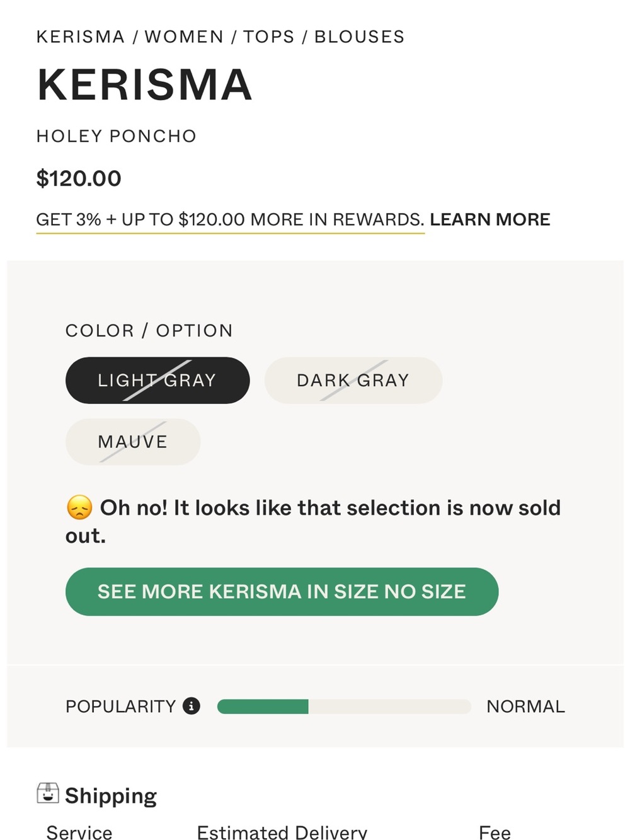630x840 pixels.
Task: Go to the WOMEN breadcrumb category
Action: tap(184, 37)
